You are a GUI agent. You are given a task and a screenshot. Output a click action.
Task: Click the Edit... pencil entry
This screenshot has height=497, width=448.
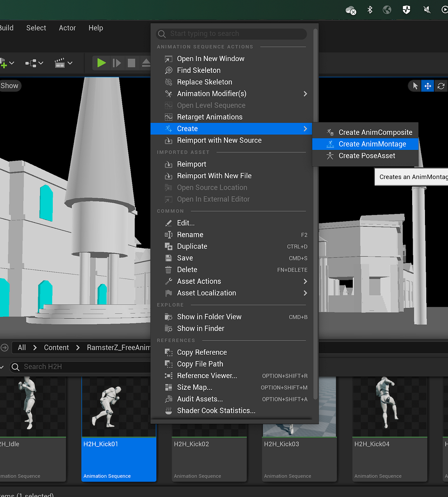click(x=231, y=223)
